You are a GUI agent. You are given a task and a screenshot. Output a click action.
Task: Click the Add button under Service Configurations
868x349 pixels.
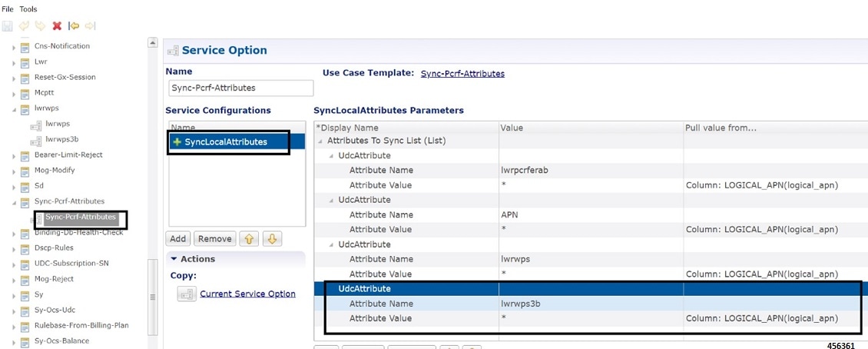pos(178,239)
